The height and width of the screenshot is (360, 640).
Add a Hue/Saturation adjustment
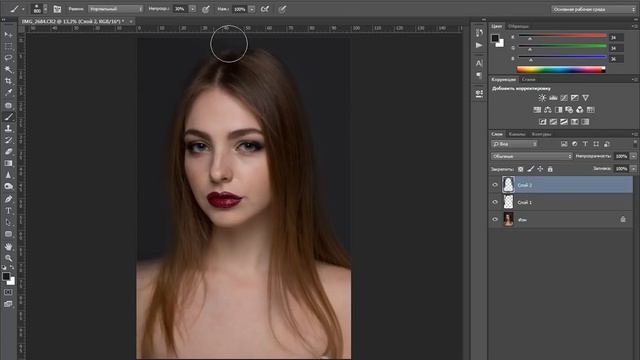(537, 110)
